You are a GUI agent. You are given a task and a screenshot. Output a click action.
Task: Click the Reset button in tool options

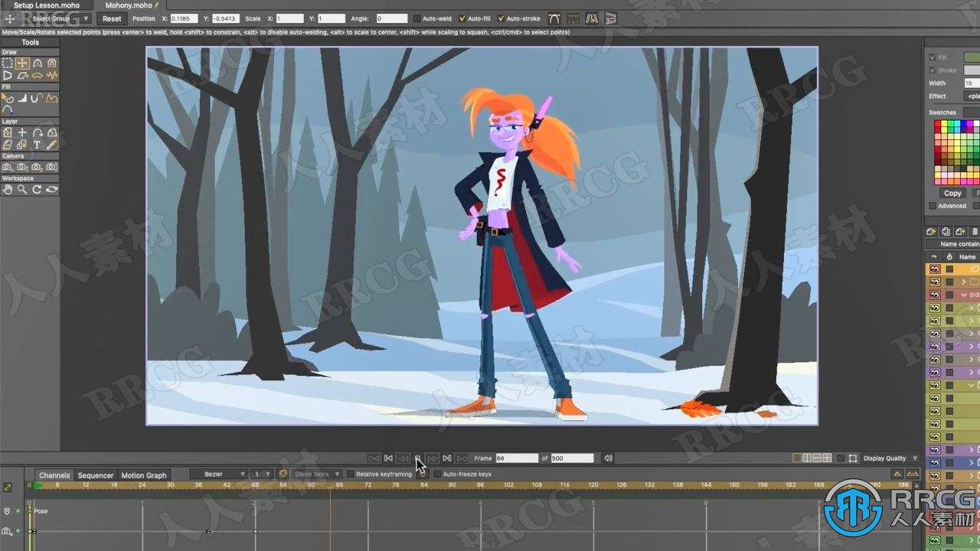tap(112, 18)
